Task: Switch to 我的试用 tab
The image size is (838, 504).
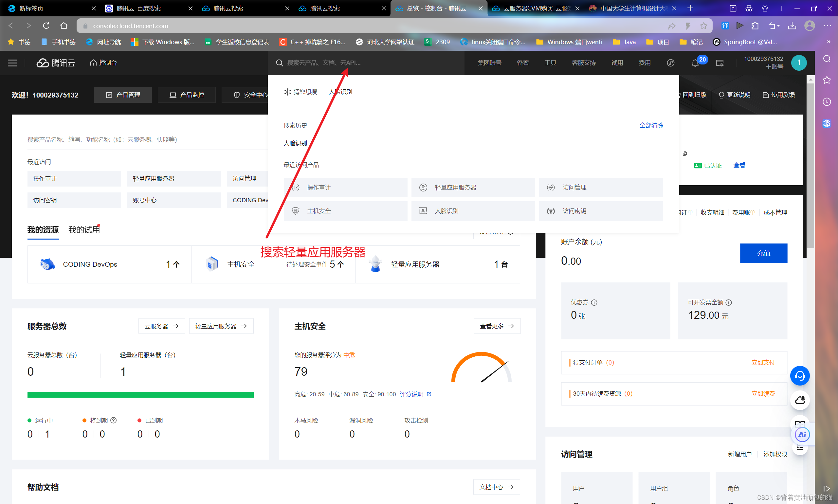Action: [84, 230]
